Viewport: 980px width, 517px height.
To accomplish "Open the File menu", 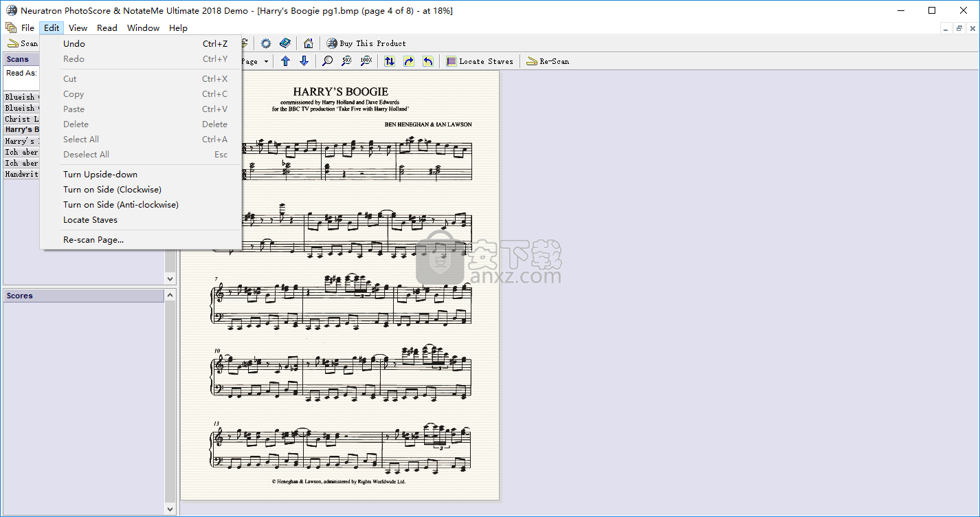I will (x=27, y=27).
